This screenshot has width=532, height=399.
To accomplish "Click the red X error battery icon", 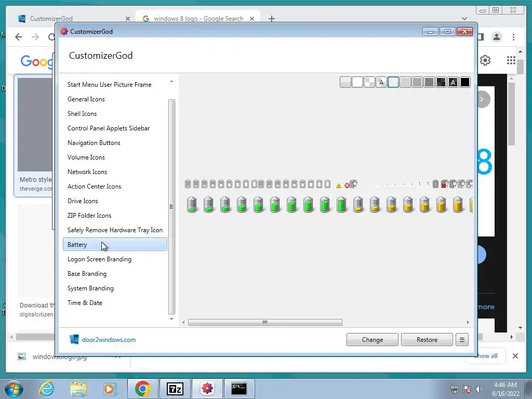I will pos(347,185).
